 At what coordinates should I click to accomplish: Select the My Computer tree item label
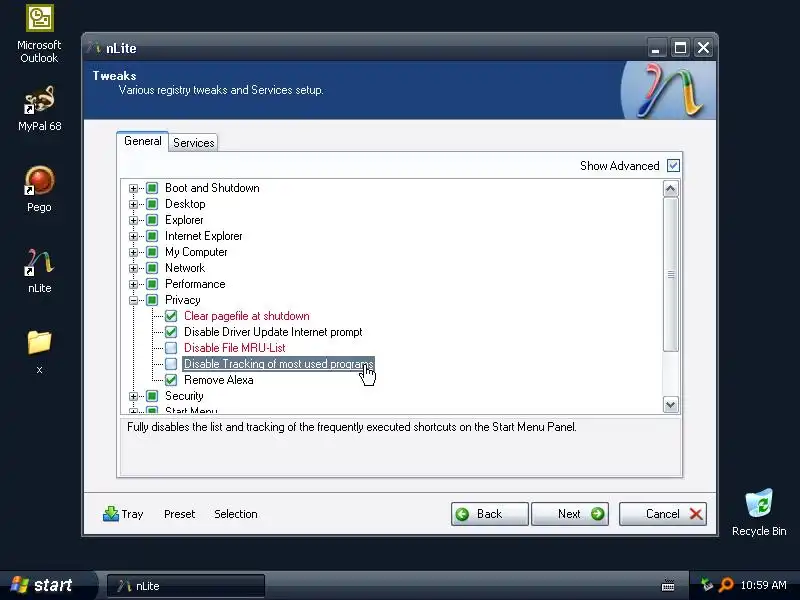(196, 252)
